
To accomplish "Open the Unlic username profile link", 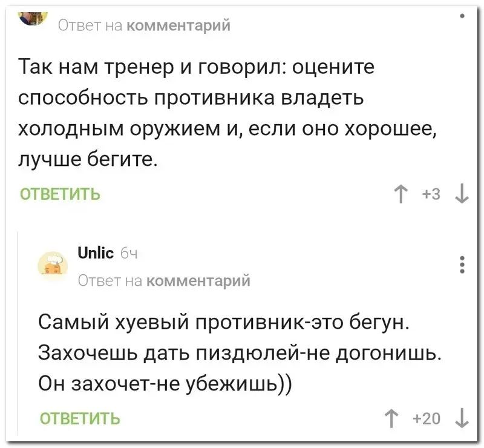I will click(96, 254).
